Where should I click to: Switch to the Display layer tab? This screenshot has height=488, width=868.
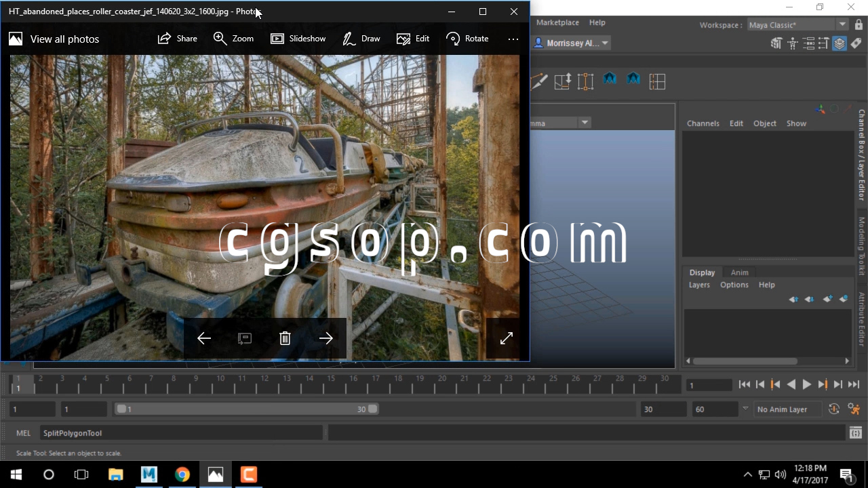[x=703, y=272]
